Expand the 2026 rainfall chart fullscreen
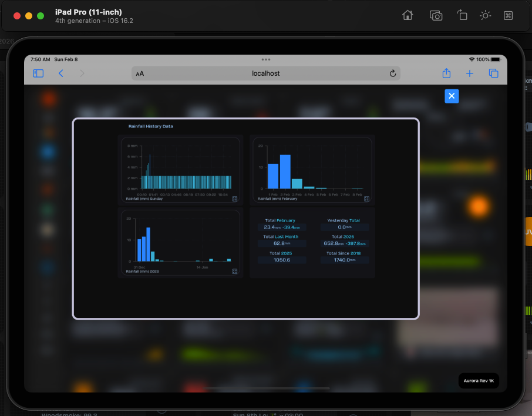This screenshot has height=416, width=532. (x=234, y=271)
